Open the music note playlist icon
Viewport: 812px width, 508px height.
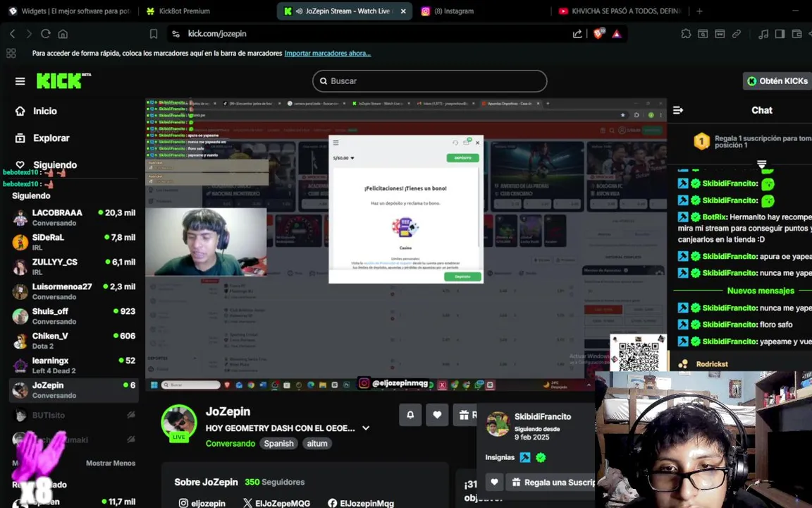click(x=763, y=34)
